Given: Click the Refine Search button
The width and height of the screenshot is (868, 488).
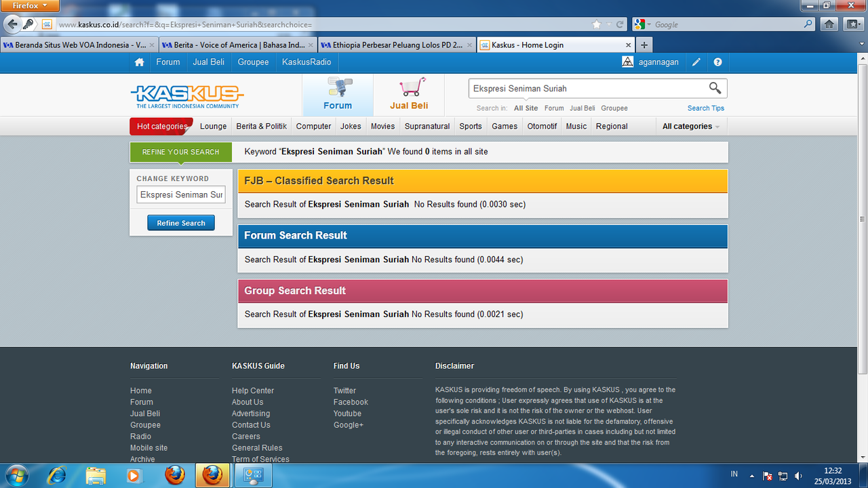Looking at the screenshot, I should coord(181,223).
